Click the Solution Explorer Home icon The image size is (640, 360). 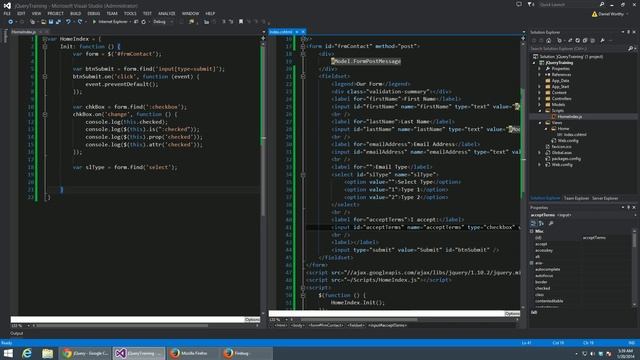pos(549,40)
